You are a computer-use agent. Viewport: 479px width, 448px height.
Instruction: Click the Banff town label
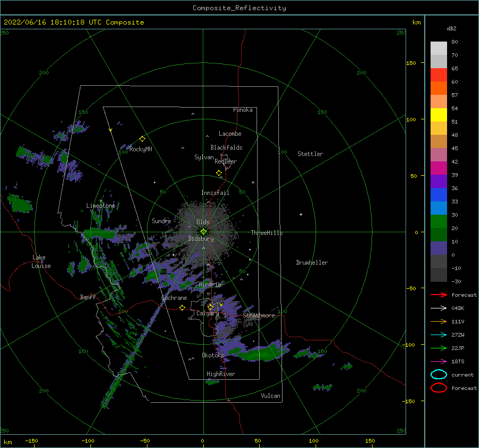88,297
